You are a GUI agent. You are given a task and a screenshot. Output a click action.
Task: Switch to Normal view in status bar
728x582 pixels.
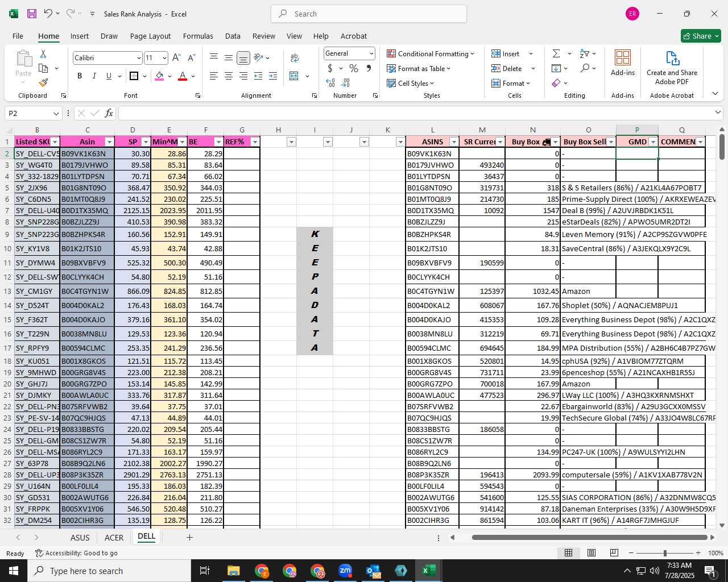pos(568,553)
